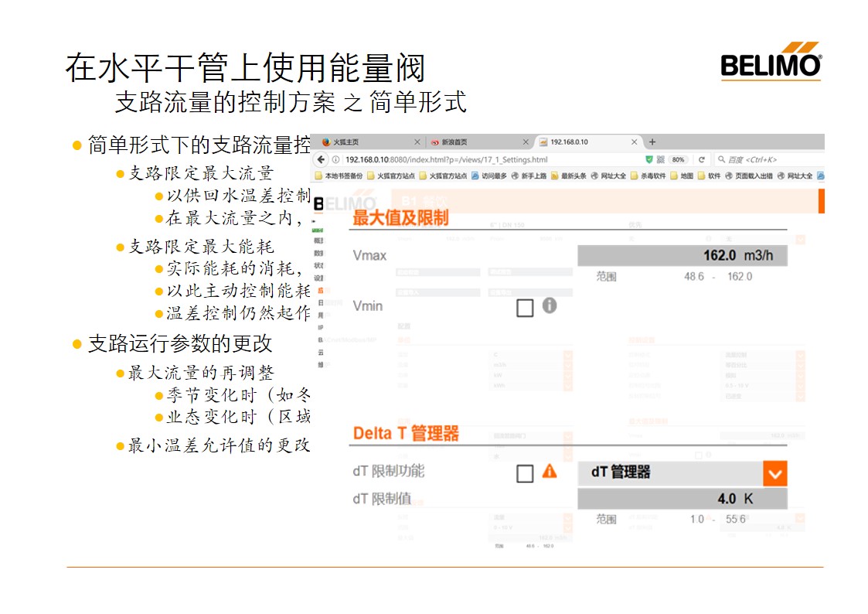
Task: Click the dT 限制值 4.0 K field
Action: [x=682, y=499]
